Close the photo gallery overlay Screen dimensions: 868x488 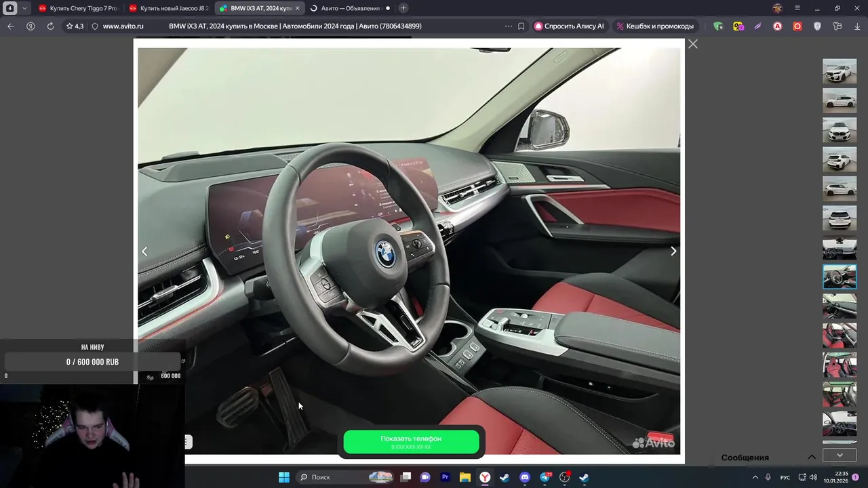pyautogui.click(x=692, y=44)
